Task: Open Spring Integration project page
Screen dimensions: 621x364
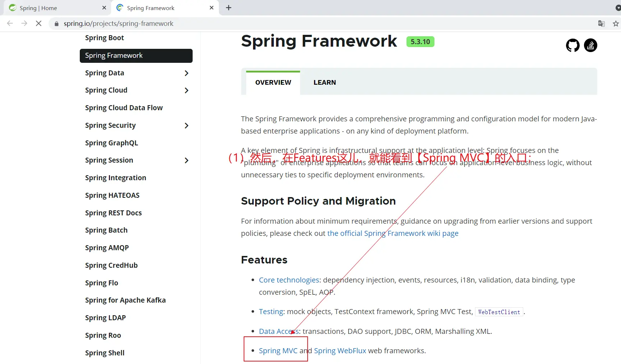Action: pos(116,178)
